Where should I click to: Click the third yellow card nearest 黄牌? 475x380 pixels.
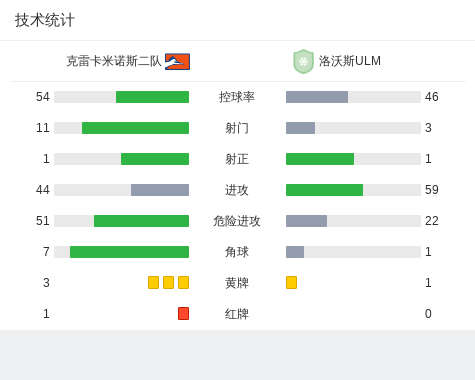[183, 283]
